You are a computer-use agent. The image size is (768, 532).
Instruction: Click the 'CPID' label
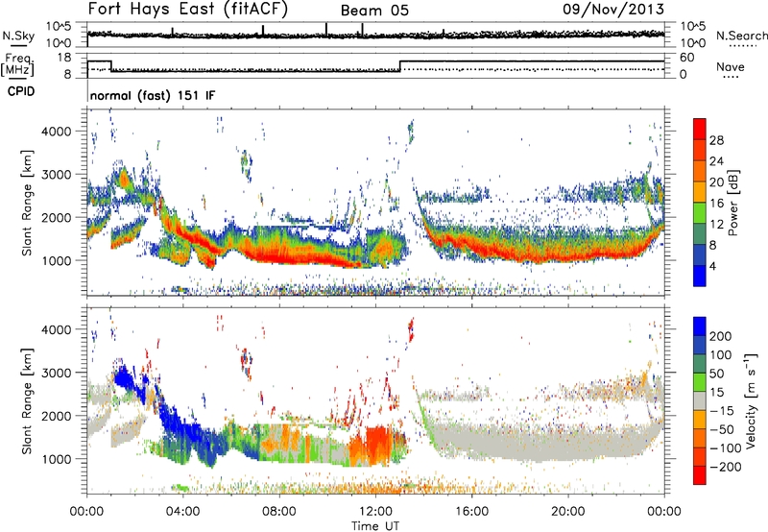tap(21, 91)
